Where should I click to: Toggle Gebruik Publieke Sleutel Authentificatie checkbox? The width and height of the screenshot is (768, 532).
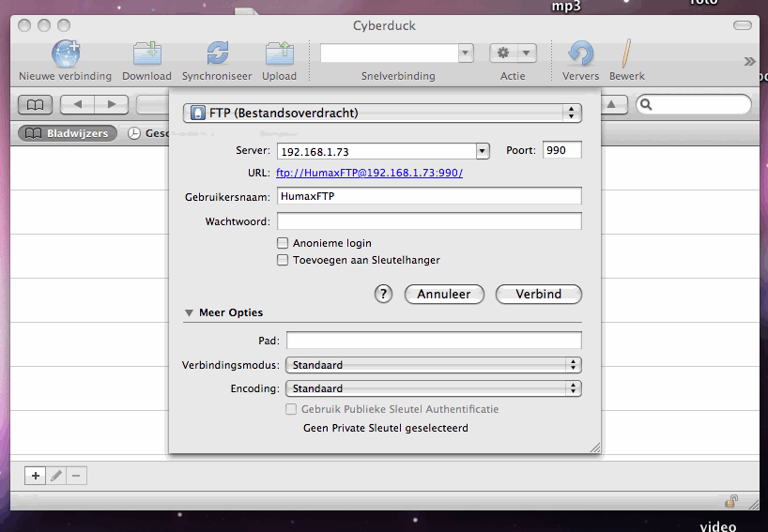click(291, 409)
